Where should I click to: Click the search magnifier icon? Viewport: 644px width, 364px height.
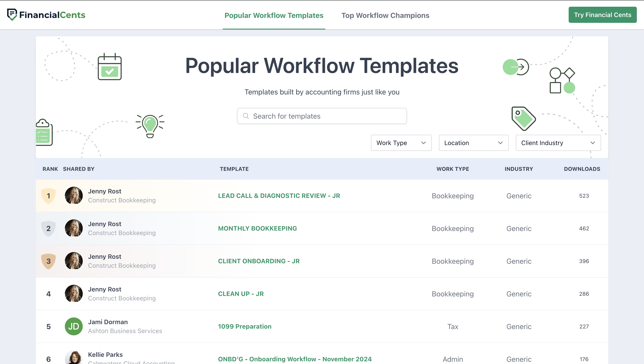246,116
